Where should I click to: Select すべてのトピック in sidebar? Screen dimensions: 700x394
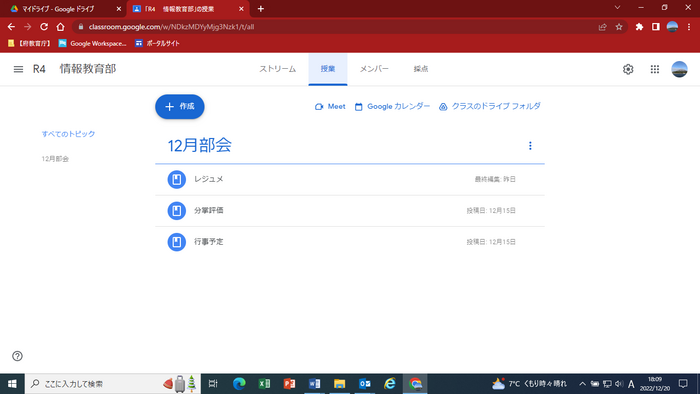[x=68, y=134]
